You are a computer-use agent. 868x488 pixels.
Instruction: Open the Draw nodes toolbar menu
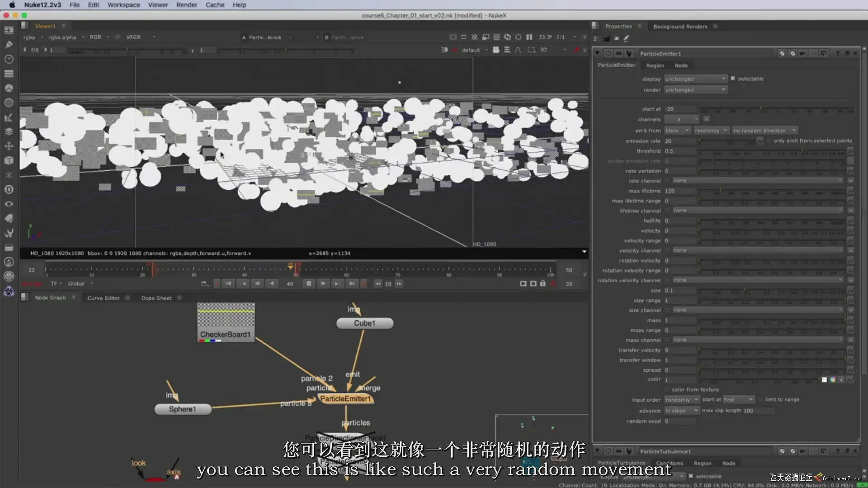[x=9, y=45]
